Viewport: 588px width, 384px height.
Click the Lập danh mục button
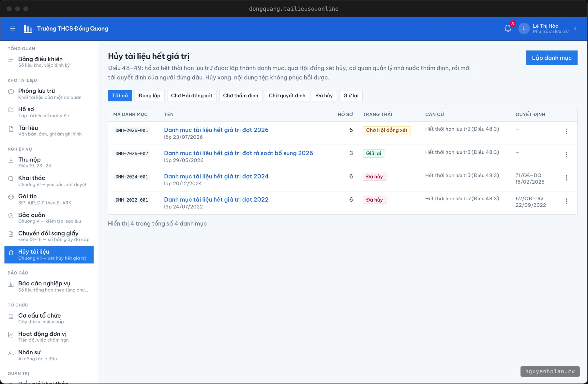point(552,58)
